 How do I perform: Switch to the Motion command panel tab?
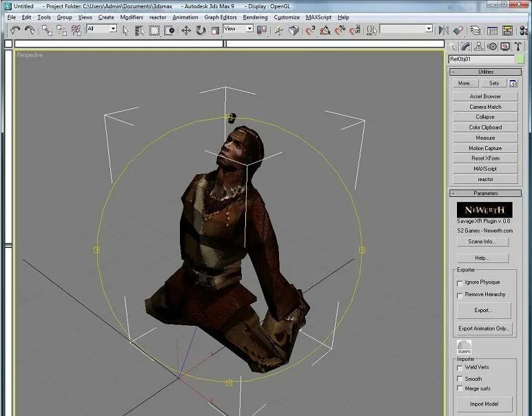click(492, 46)
